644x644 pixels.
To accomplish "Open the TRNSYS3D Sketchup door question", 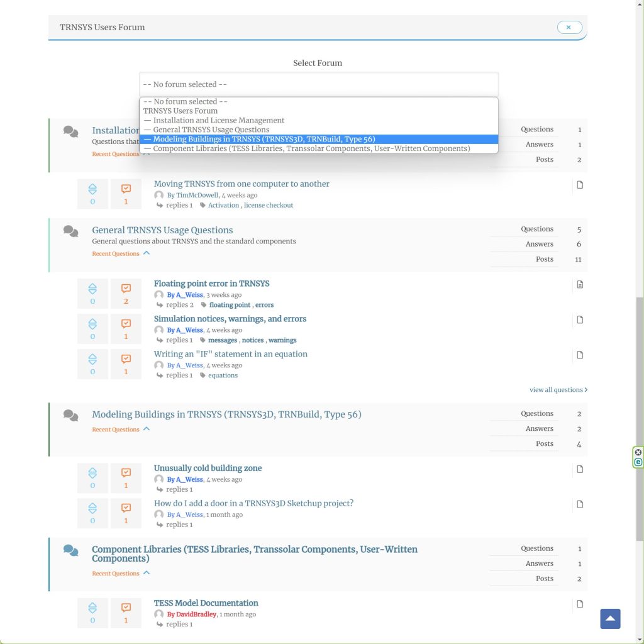I will coord(253,504).
